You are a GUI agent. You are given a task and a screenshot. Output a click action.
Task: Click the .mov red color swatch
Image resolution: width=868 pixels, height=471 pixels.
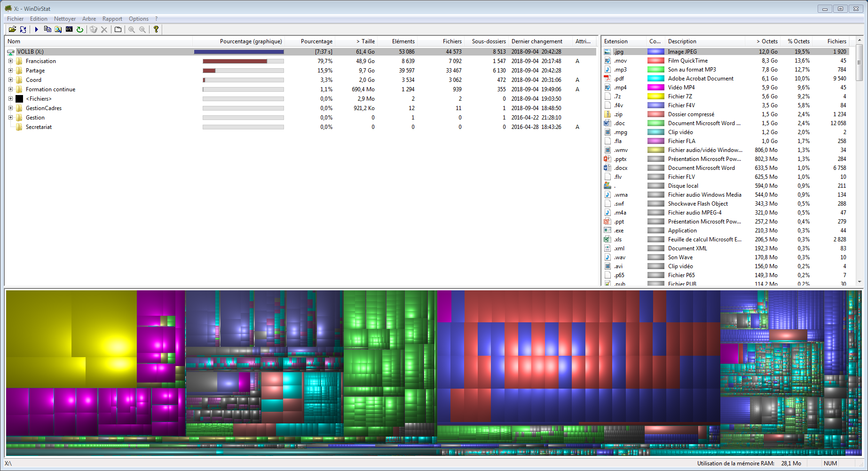pyautogui.click(x=655, y=61)
